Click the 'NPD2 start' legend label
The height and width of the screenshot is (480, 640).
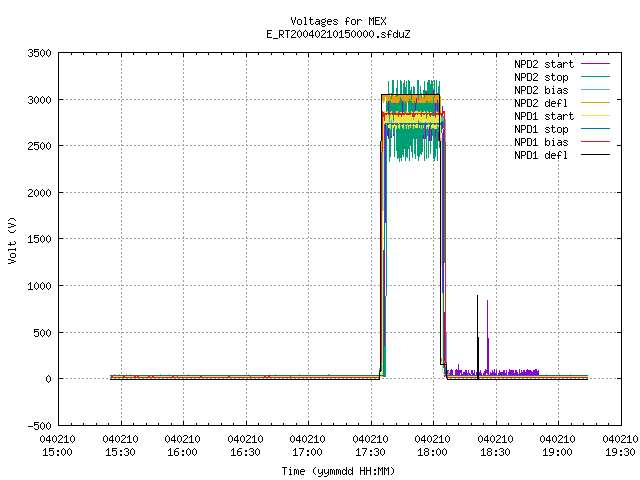[544, 64]
